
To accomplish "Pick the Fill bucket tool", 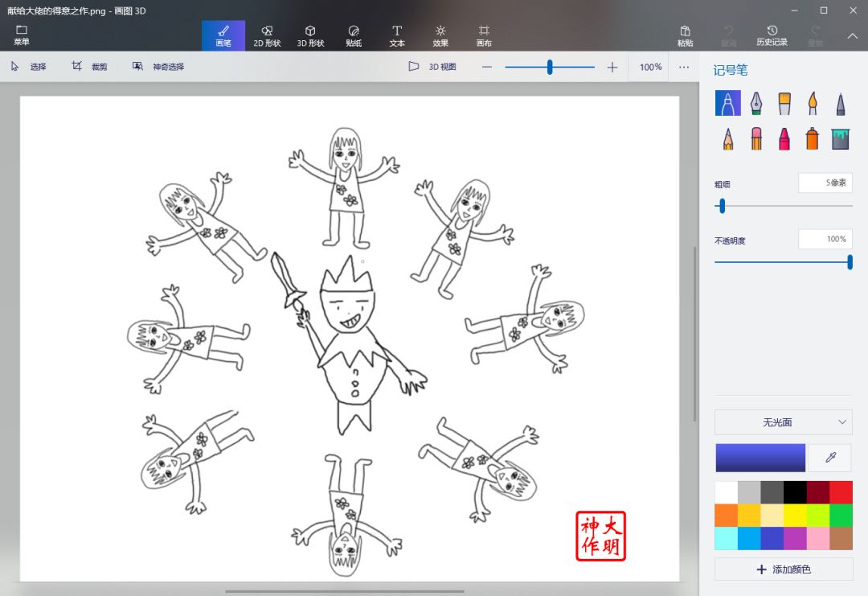I will point(841,138).
